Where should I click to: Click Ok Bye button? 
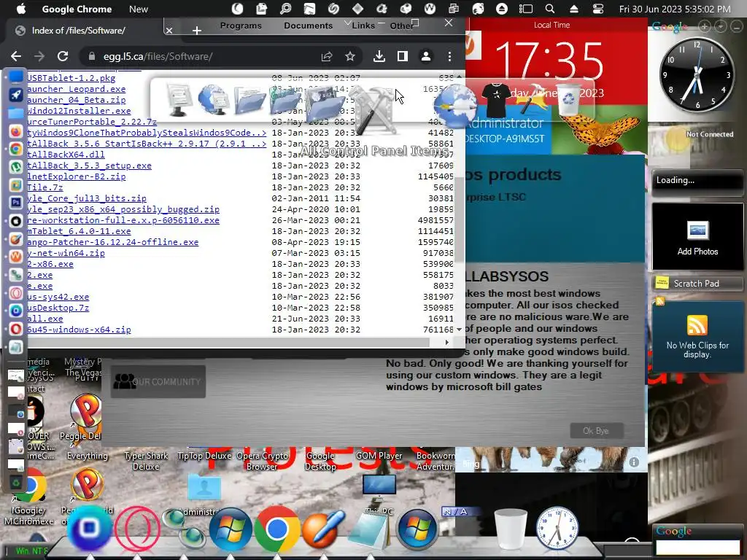click(596, 430)
